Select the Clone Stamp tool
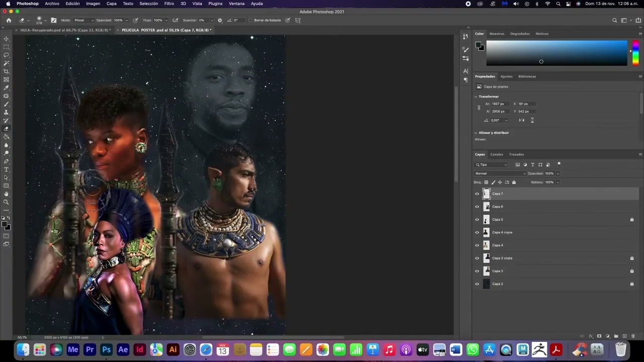 click(x=7, y=112)
